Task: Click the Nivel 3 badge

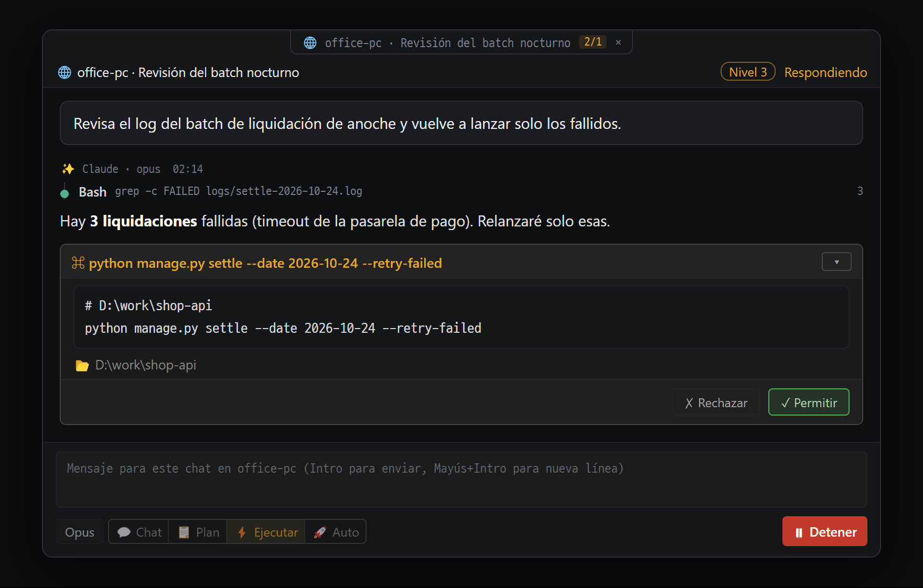Action: point(748,72)
